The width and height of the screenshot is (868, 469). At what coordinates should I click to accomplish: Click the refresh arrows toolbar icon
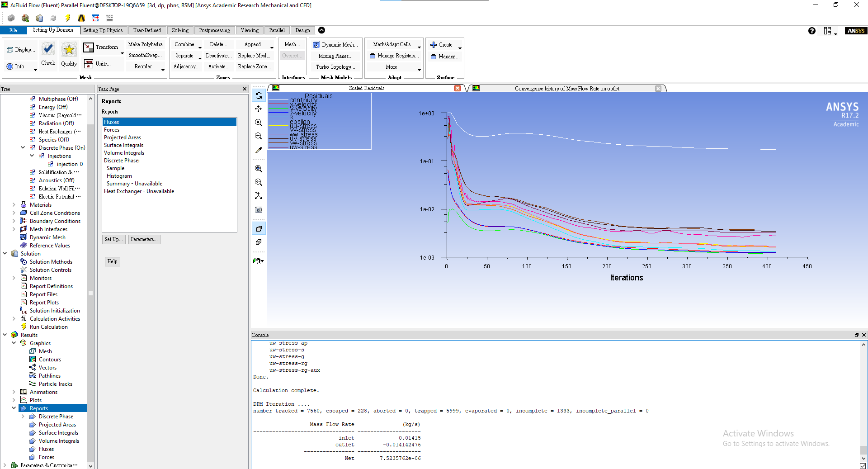click(53, 18)
